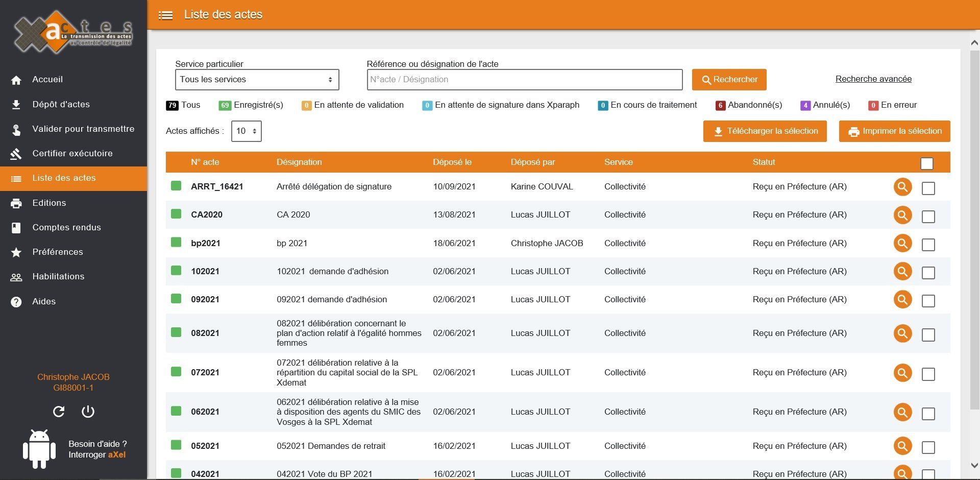The width and height of the screenshot is (980, 480).
Task: Click the Rechercher button
Action: pos(729,80)
